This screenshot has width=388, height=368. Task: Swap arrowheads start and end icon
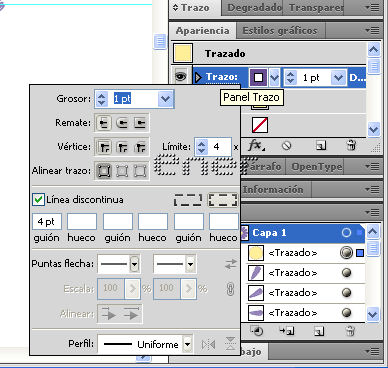pyautogui.click(x=231, y=264)
